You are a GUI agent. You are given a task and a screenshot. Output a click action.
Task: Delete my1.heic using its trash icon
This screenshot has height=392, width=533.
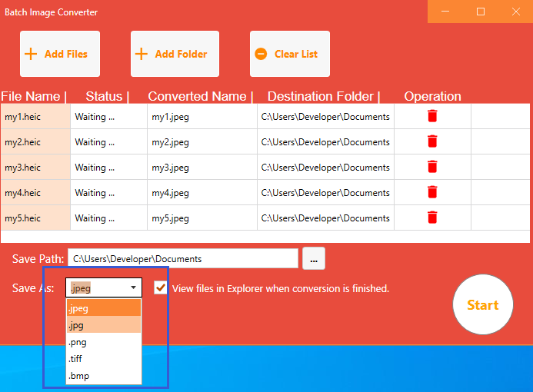[432, 116]
